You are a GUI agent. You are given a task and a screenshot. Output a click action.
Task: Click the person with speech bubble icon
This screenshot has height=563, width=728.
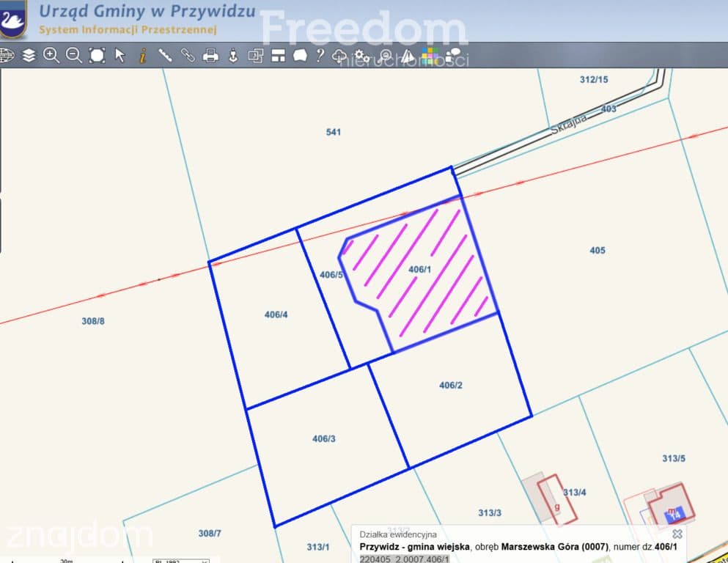click(x=452, y=56)
